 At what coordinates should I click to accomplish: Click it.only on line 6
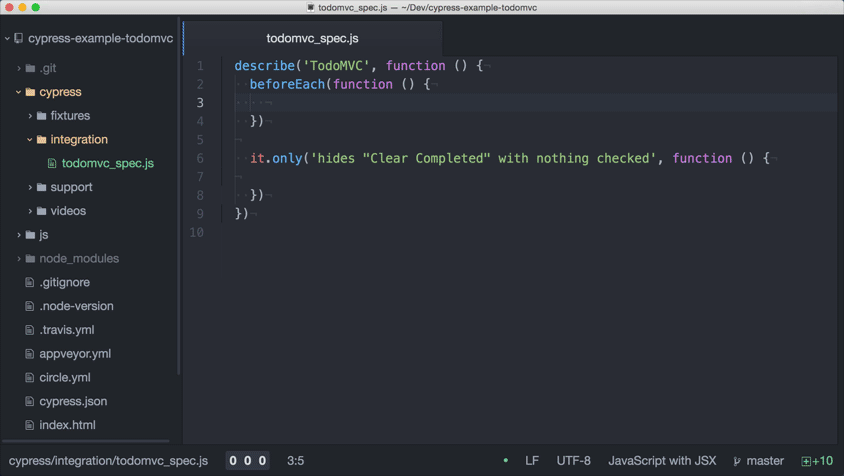pos(276,158)
